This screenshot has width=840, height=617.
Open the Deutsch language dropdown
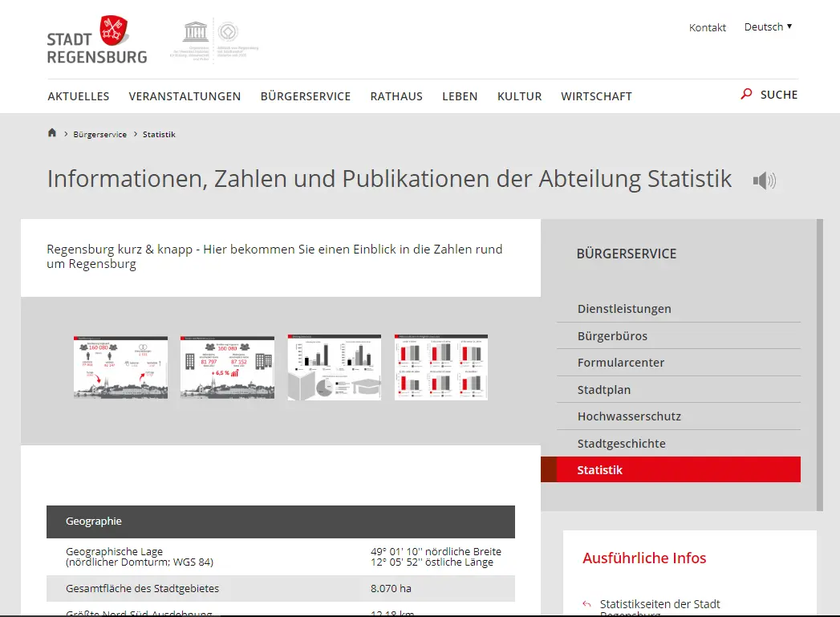tap(768, 26)
